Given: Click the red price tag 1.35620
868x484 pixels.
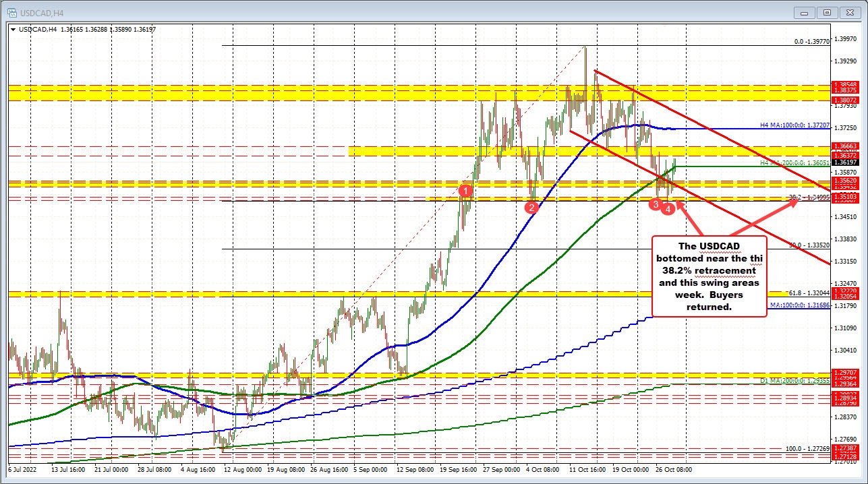Looking at the screenshot, I should point(844,181).
